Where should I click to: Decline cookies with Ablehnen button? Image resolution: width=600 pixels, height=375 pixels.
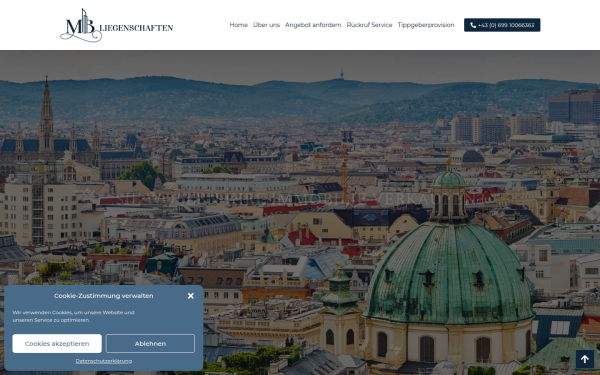point(150,344)
